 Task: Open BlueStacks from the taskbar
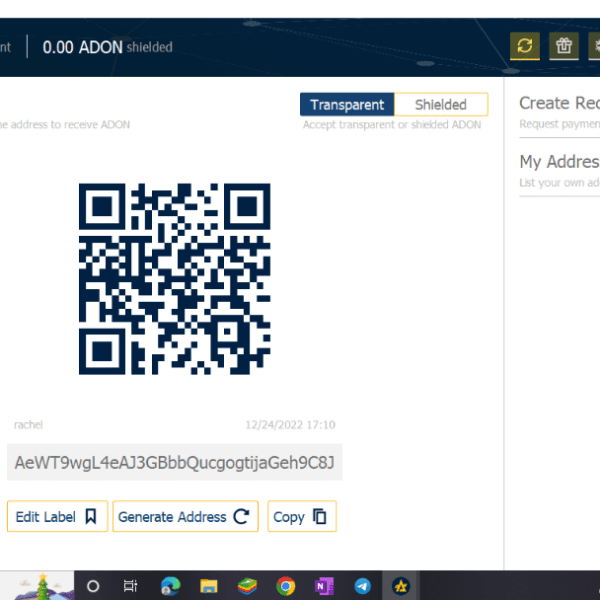point(247,586)
